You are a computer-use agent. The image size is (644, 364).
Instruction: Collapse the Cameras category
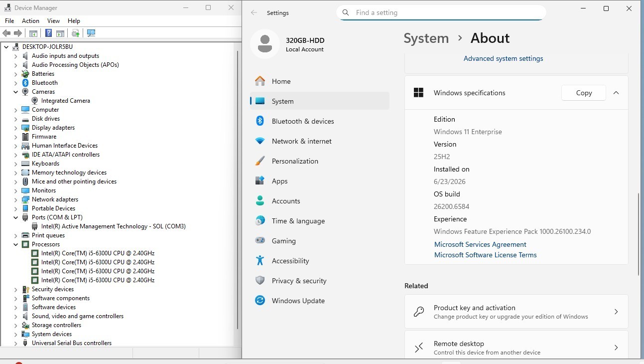click(x=16, y=92)
